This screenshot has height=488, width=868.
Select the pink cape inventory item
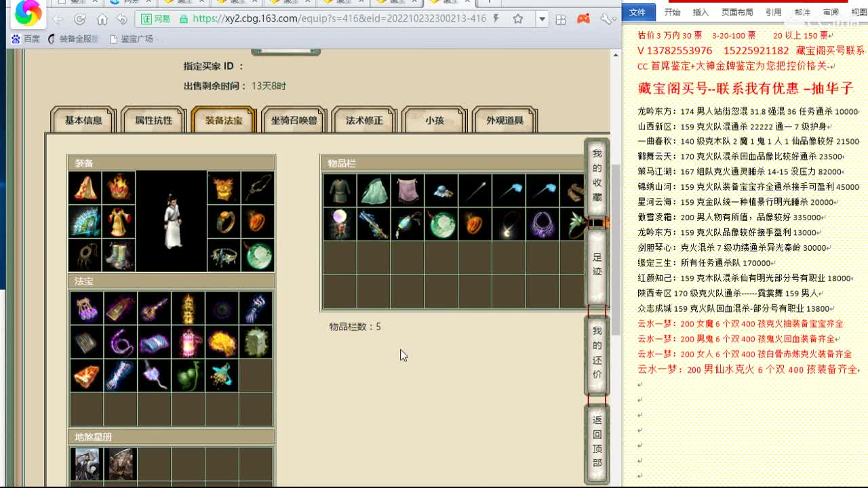click(x=408, y=190)
